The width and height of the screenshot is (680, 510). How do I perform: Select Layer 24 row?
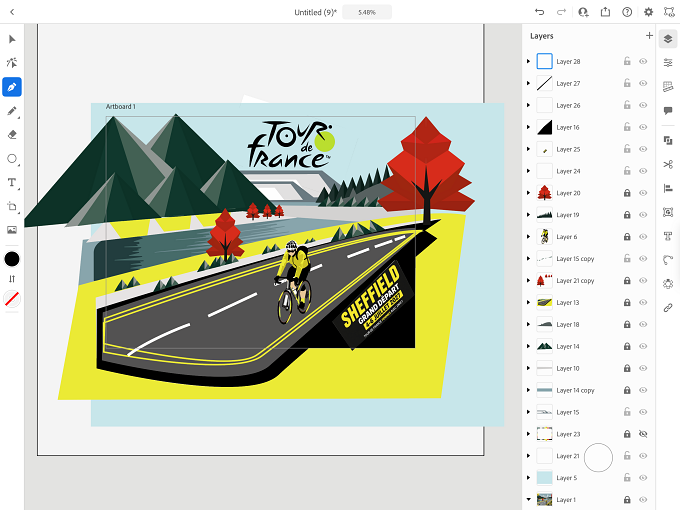pyautogui.click(x=588, y=171)
